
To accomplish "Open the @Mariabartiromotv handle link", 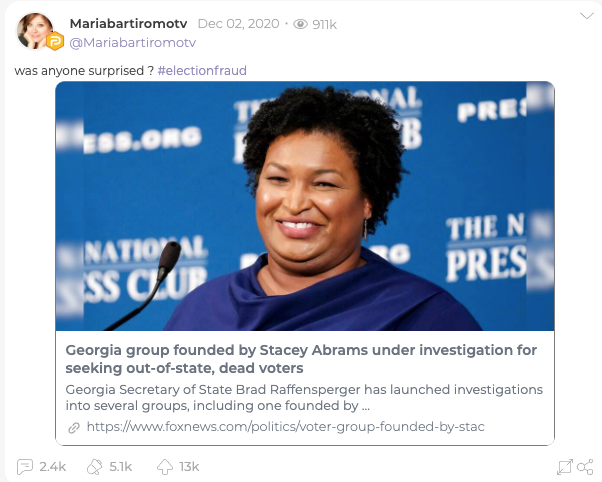I will (x=132, y=43).
